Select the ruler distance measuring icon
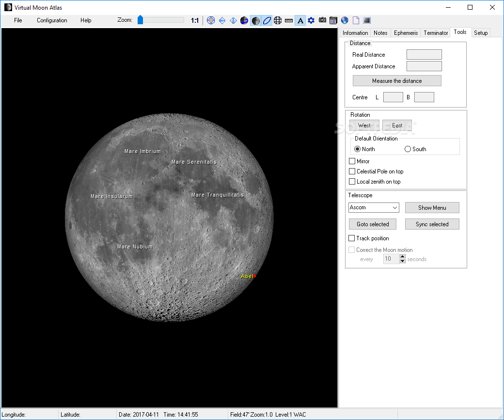The width and height of the screenshot is (504, 420). tap(289, 20)
